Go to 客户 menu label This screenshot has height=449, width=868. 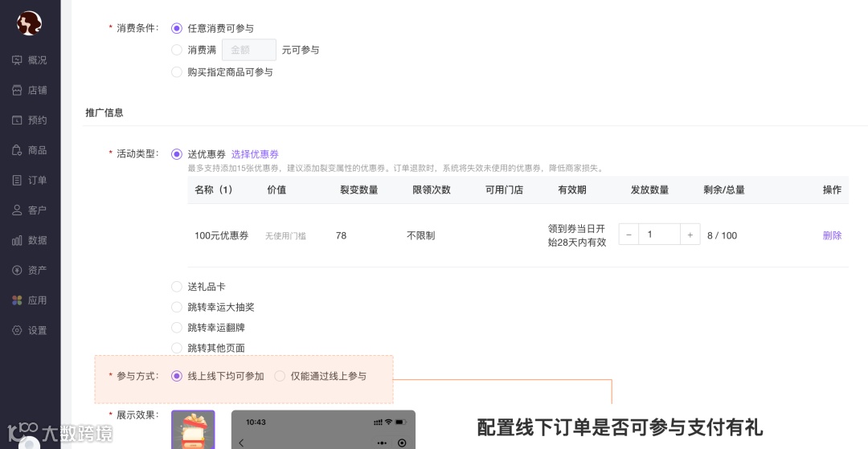(x=38, y=210)
